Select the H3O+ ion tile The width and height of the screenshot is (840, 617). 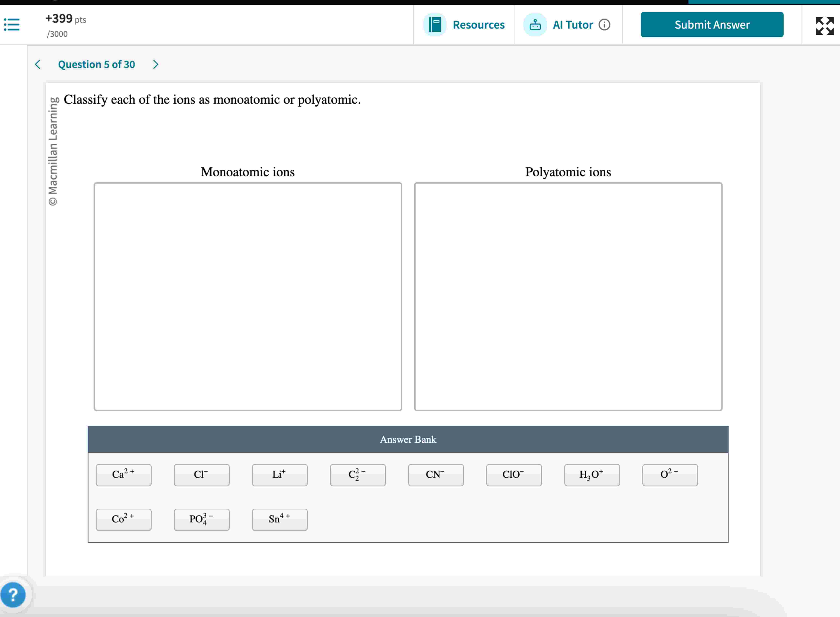pos(592,475)
